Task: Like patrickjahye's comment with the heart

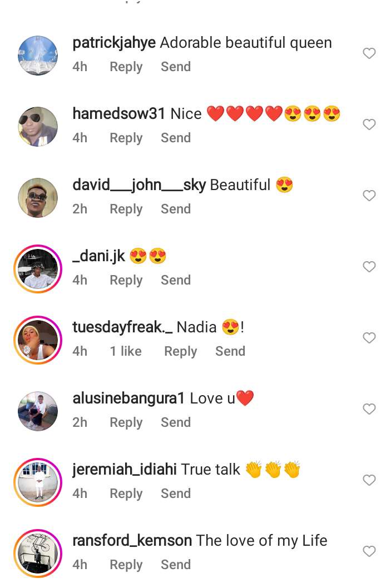Action: pos(369,53)
